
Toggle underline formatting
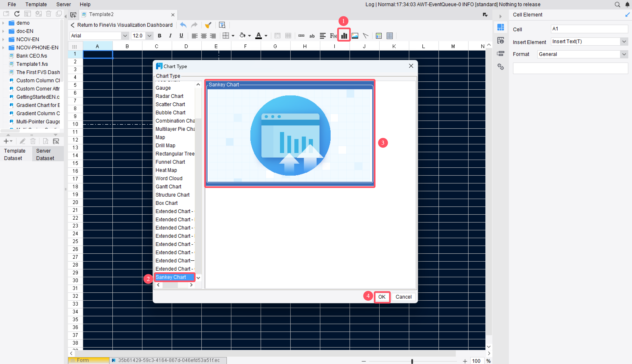click(x=181, y=36)
